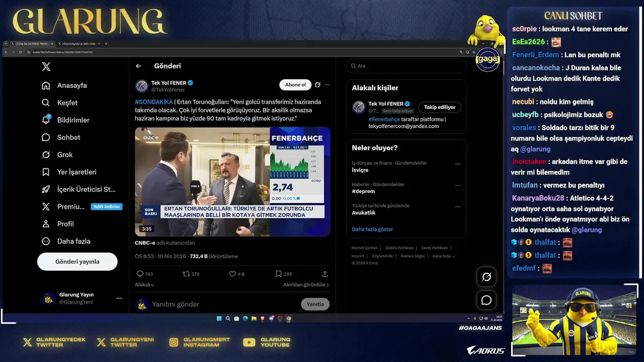Viewport: 644px width, 362px height.
Task: Click Gönderi yayınla button
Action: 77,261
